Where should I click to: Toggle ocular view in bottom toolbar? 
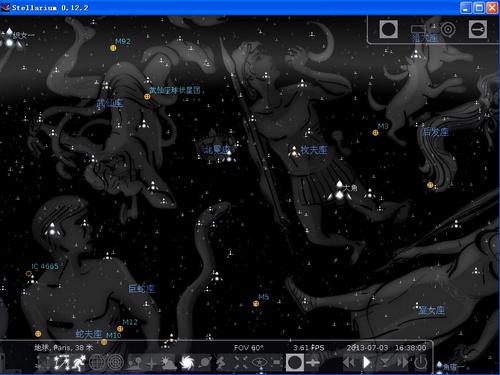click(x=295, y=363)
